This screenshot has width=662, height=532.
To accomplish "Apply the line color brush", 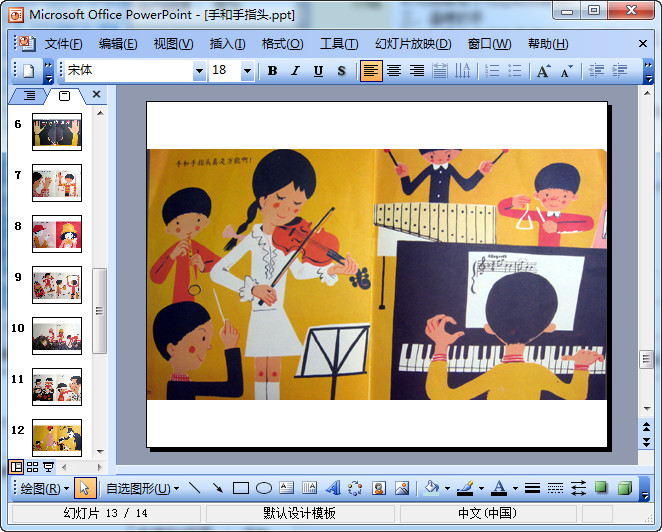I will (466, 489).
